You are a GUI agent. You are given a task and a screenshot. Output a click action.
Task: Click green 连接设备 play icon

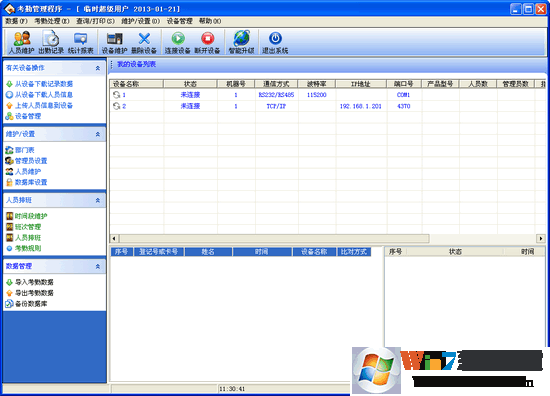click(178, 38)
